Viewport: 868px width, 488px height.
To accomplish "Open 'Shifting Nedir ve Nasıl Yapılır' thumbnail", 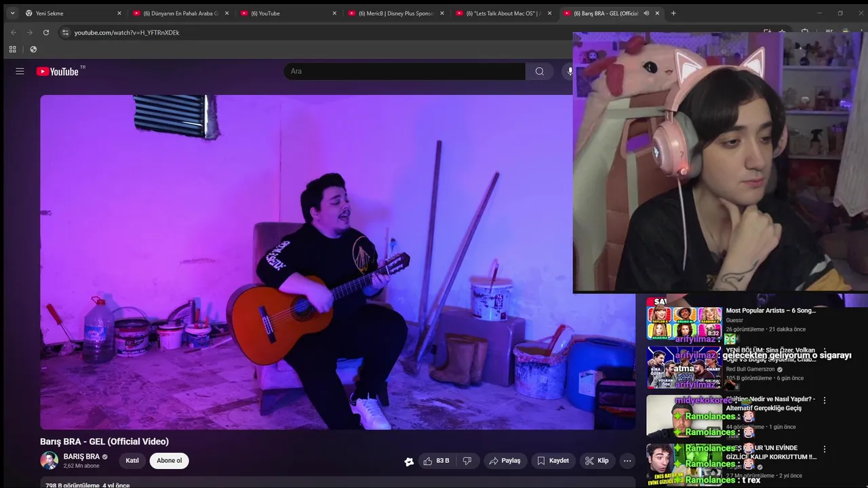I will tap(684, 416).
